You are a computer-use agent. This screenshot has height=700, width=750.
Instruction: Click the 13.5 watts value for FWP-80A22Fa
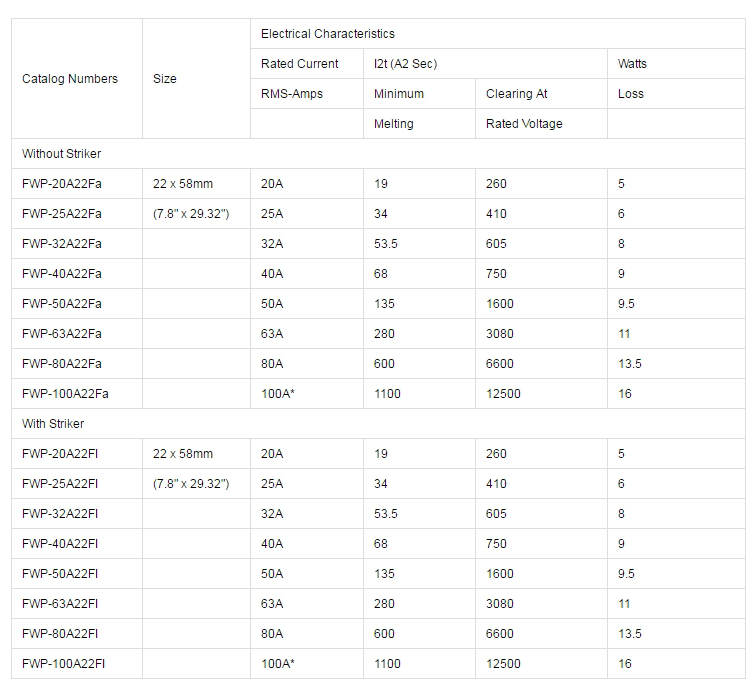click(x=630, y=364)
